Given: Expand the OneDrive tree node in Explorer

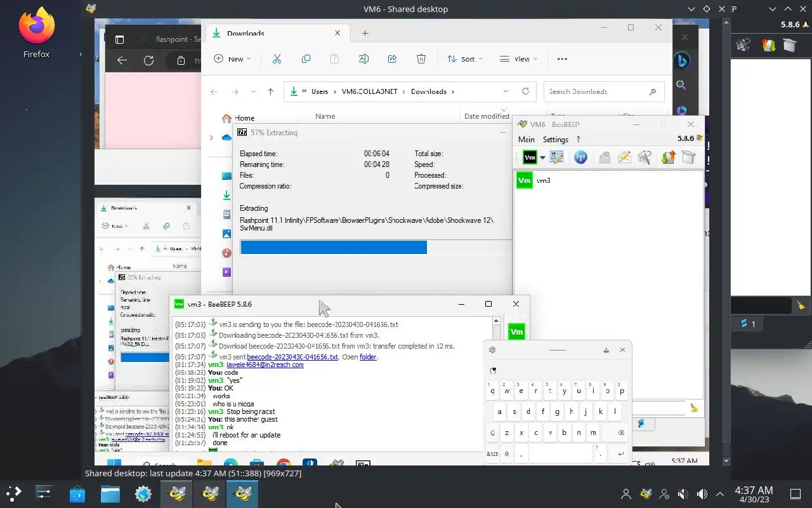Looking at the screenshot, I should point(211,137).
